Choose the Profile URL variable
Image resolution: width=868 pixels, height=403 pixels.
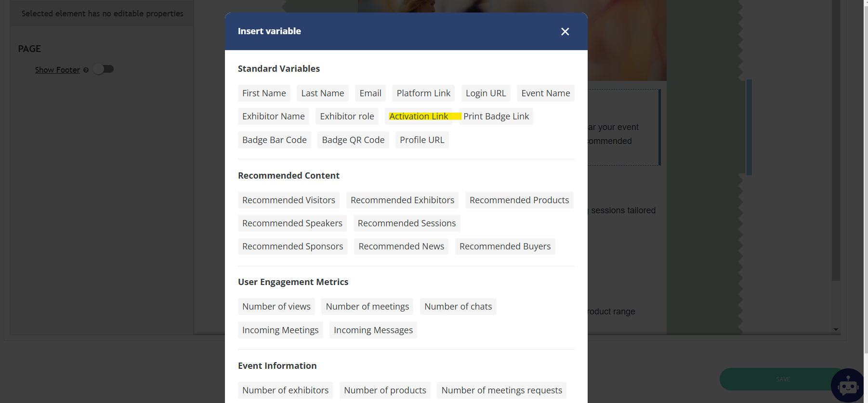click(x=422, y=140)
